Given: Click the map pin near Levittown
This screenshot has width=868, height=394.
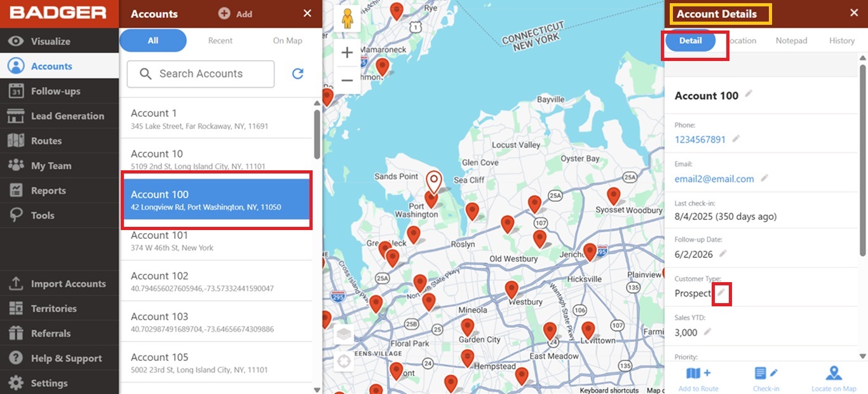Looking at the screenshot, I should point(588,330).
